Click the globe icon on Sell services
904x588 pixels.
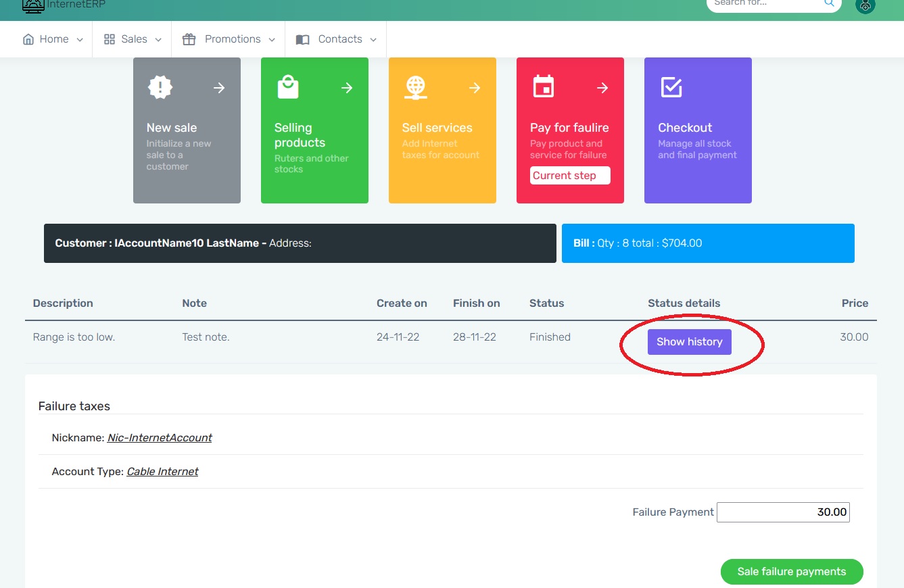416,87
